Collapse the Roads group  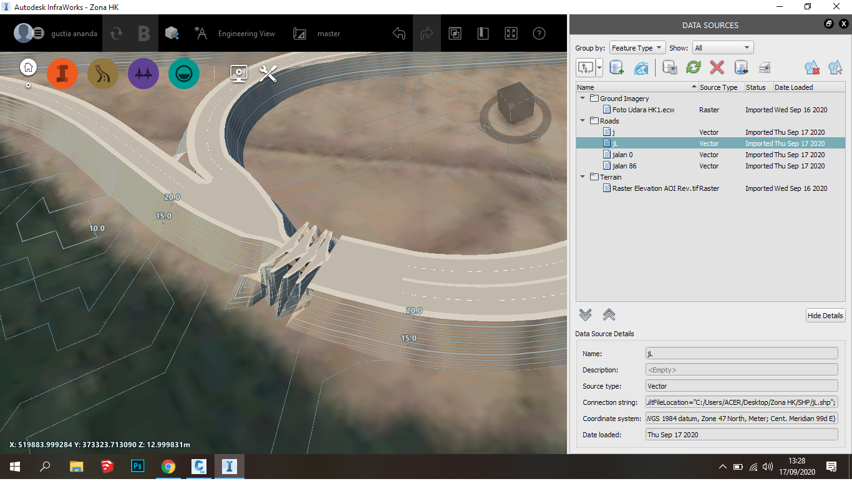click(x=583, y=121)
